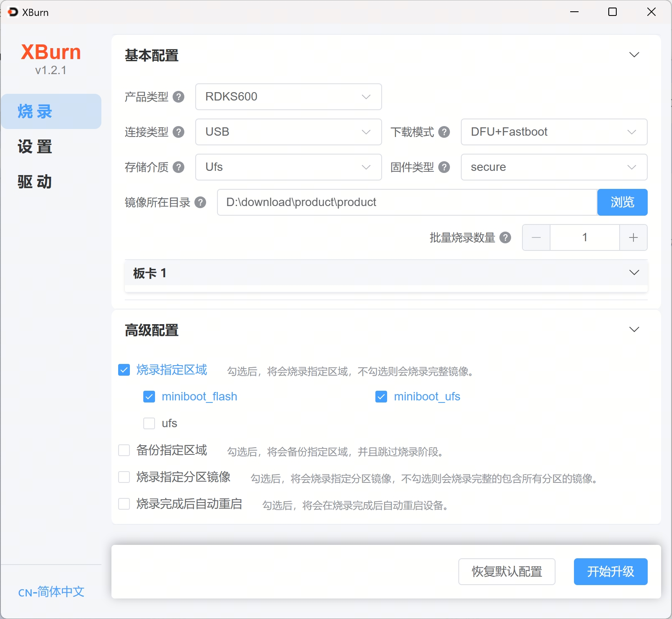Uncheck the miniboot_flash checkbox

pos(149,397)
